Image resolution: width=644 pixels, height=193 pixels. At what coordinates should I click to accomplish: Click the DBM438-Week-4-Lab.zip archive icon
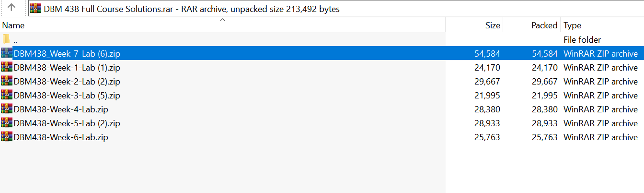7,109
